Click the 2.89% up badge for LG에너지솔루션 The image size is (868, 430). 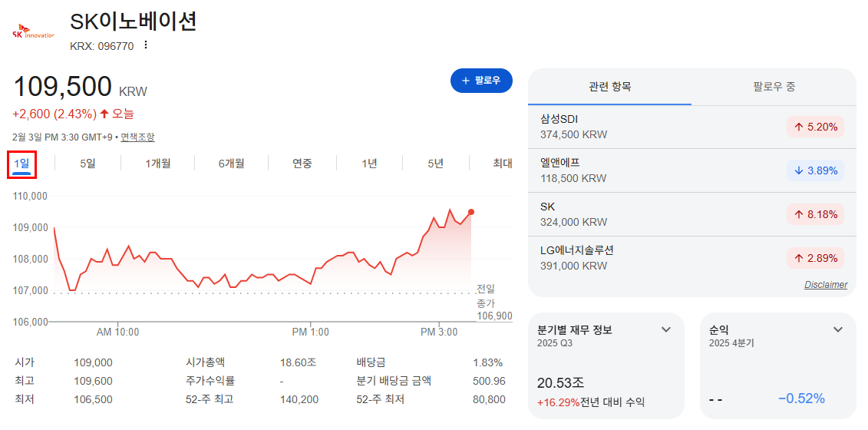(x=815, y=258)
